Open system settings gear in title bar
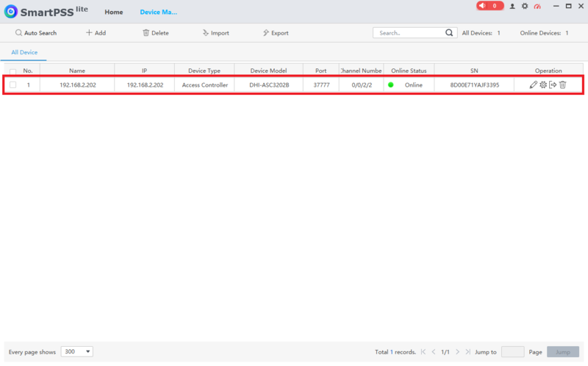The width and height of the screenshot is (588, 366). [x=525, y=6]
